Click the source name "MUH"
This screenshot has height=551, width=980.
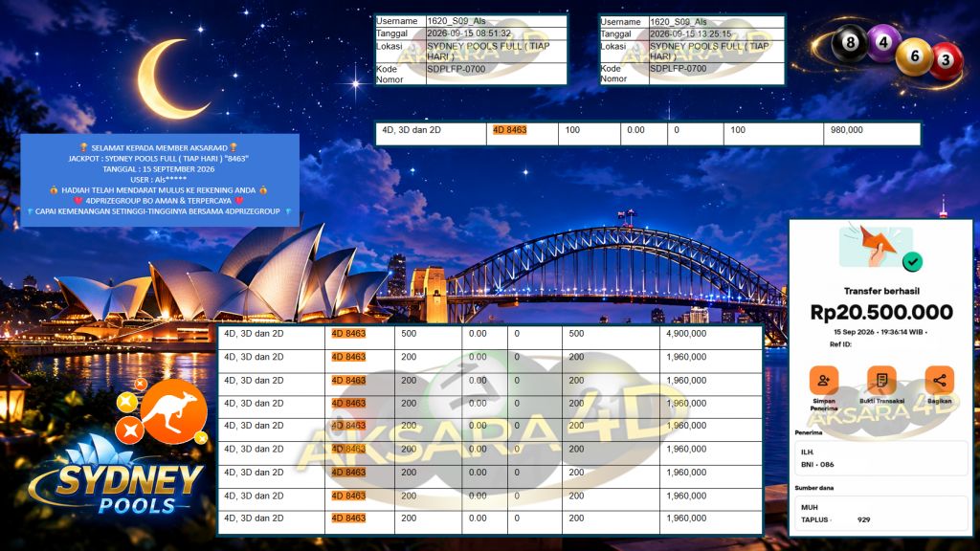point(810,508)
